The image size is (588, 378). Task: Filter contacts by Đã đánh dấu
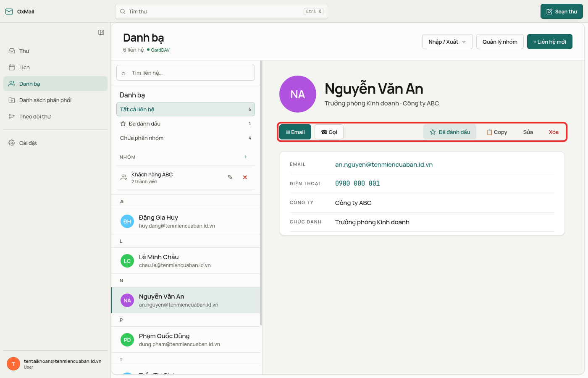[186, 123]
